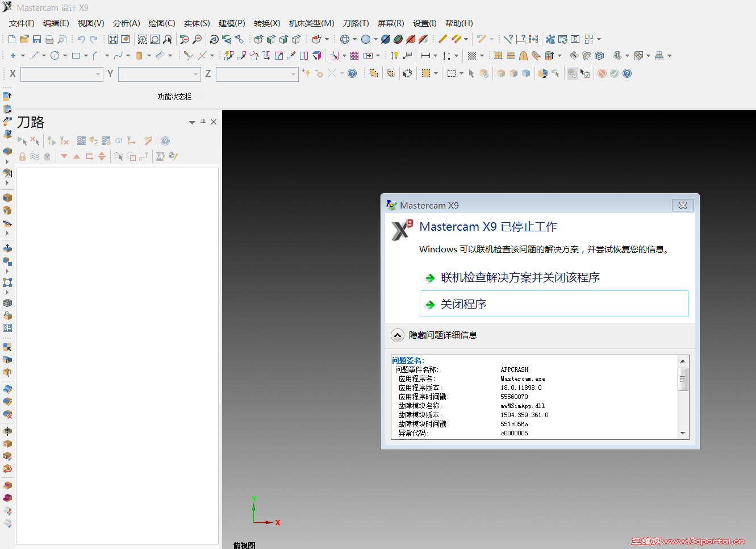Image resolution: width=756 pixels, height=549 pixels.
Task: Open a file with the folder icon
Action: tap(24, 39)
